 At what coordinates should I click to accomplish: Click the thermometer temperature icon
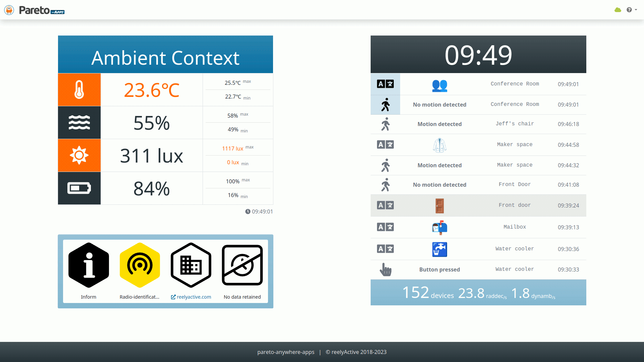click(79, 89)
